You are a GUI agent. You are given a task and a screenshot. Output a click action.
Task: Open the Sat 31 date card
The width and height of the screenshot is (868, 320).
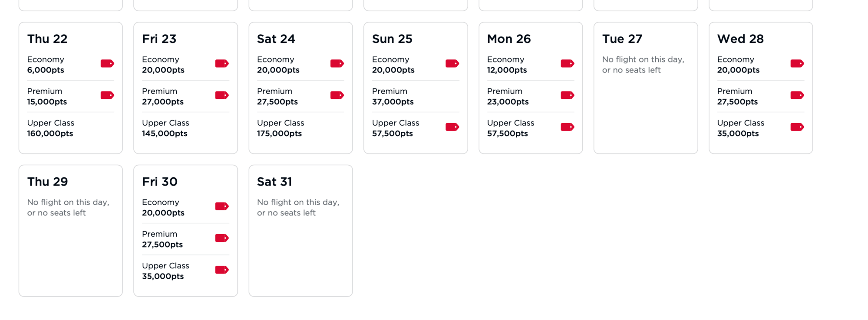coord(300,231)
